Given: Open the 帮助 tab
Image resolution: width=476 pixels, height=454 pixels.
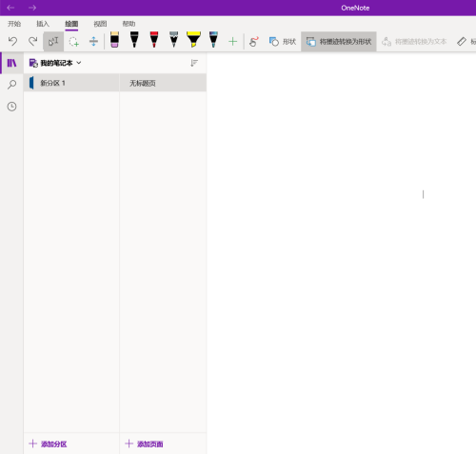Looking at the screenshot, I should coord(129,24).
